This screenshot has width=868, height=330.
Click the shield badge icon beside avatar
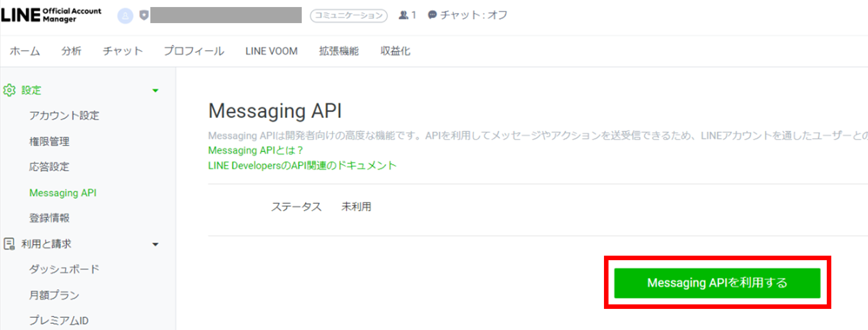click(144, 16)
